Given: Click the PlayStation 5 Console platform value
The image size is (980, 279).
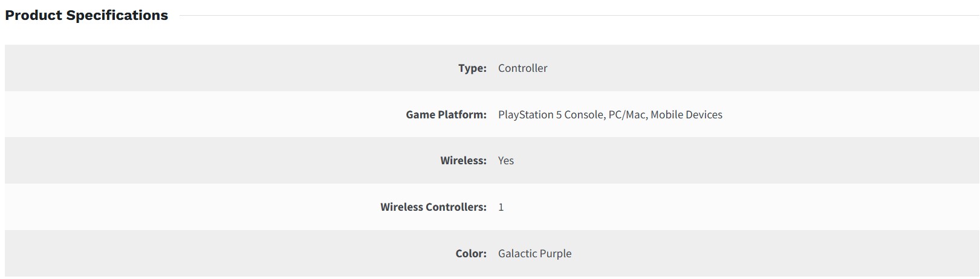Looking at the screenshot, I should (x=550, y=115).
